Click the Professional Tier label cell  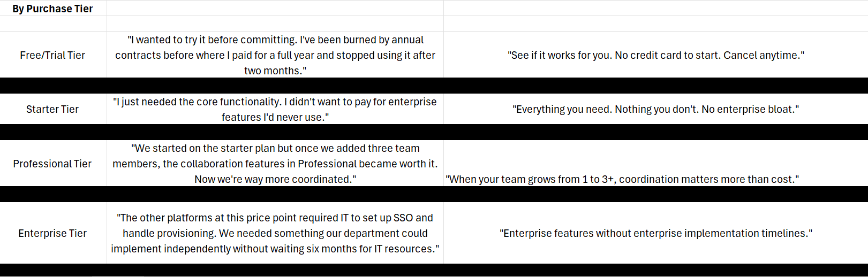(52, 164)
